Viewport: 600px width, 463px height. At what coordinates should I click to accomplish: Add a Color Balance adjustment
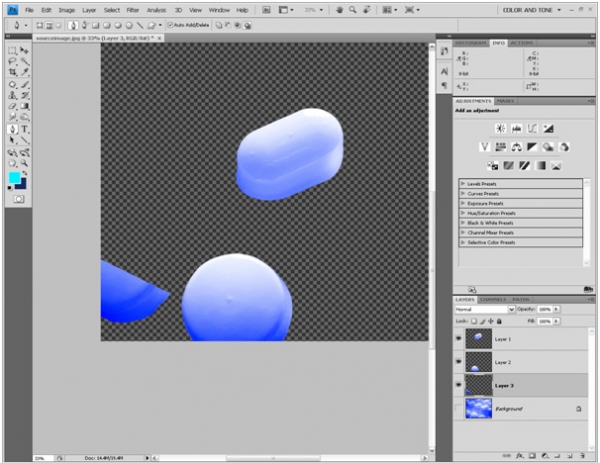(517, 147)
